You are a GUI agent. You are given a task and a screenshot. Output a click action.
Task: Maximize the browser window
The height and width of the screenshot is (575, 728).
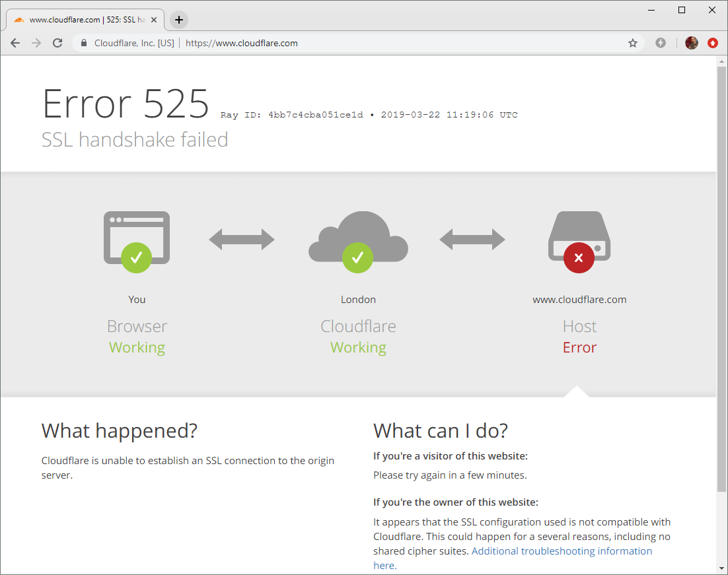pyautogui.click(x=682, y=10)
